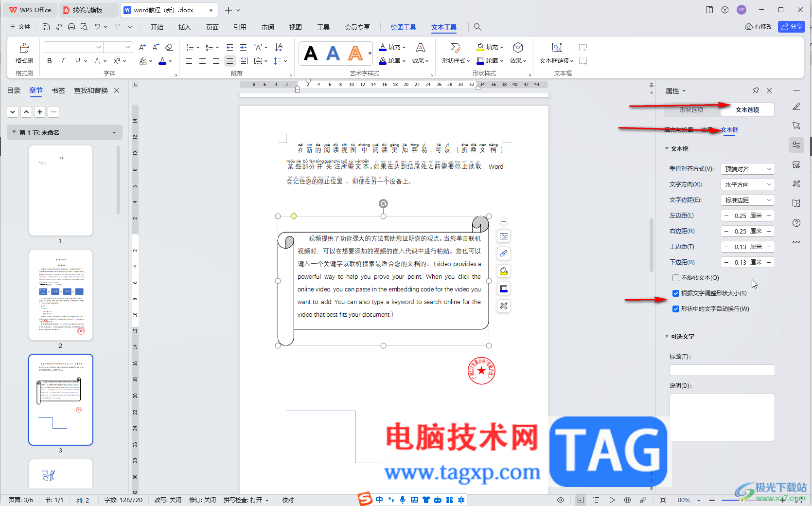The width and height of the screenshot is (812, 506).
Task: Click the text highlight color swatch
Action: pos(143,61)
